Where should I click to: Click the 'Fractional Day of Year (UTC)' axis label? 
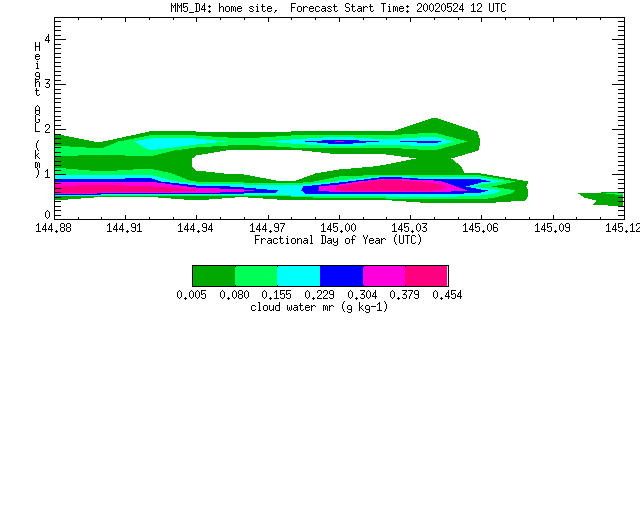pos(338,240)
